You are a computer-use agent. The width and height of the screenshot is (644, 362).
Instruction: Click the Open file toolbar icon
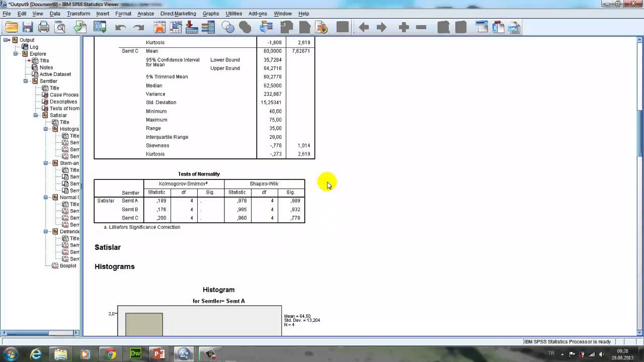[12, 27]
